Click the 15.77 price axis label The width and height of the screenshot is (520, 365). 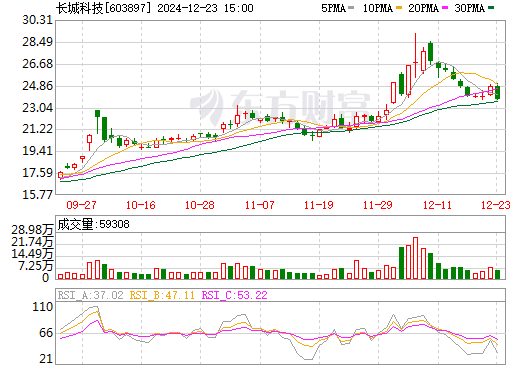pos(38,194)
